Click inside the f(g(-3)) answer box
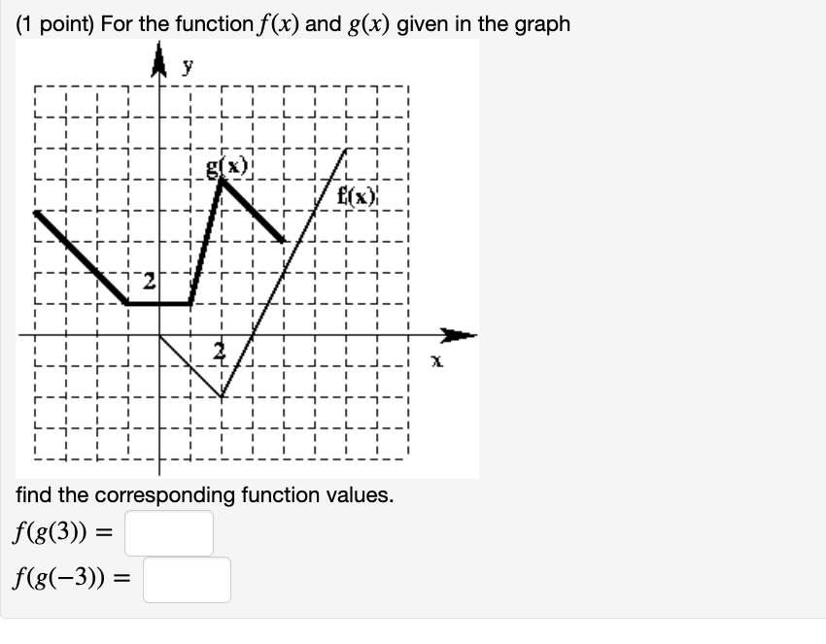This screenshot has width=826, height=644. [187, 579]
